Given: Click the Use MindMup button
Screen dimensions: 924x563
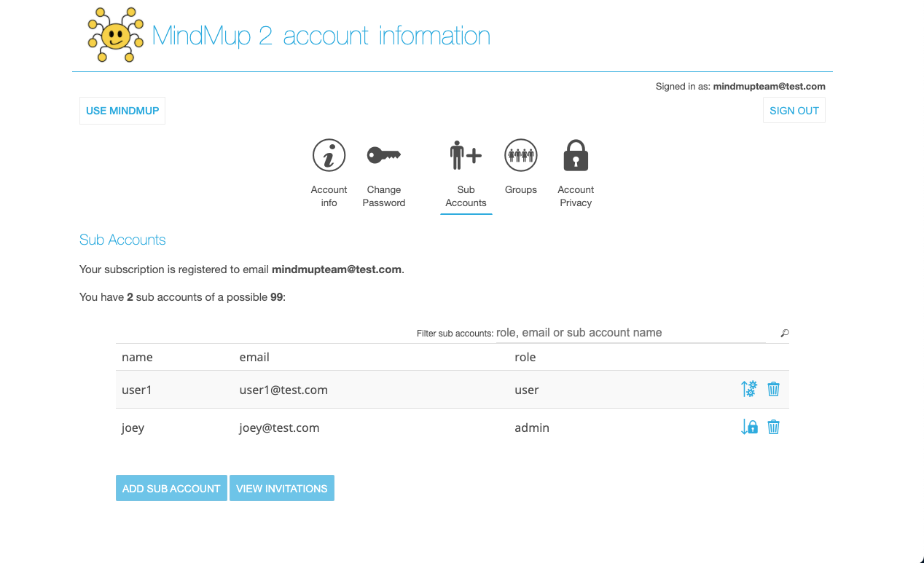Looking at the screenshot, I should 122,111.
